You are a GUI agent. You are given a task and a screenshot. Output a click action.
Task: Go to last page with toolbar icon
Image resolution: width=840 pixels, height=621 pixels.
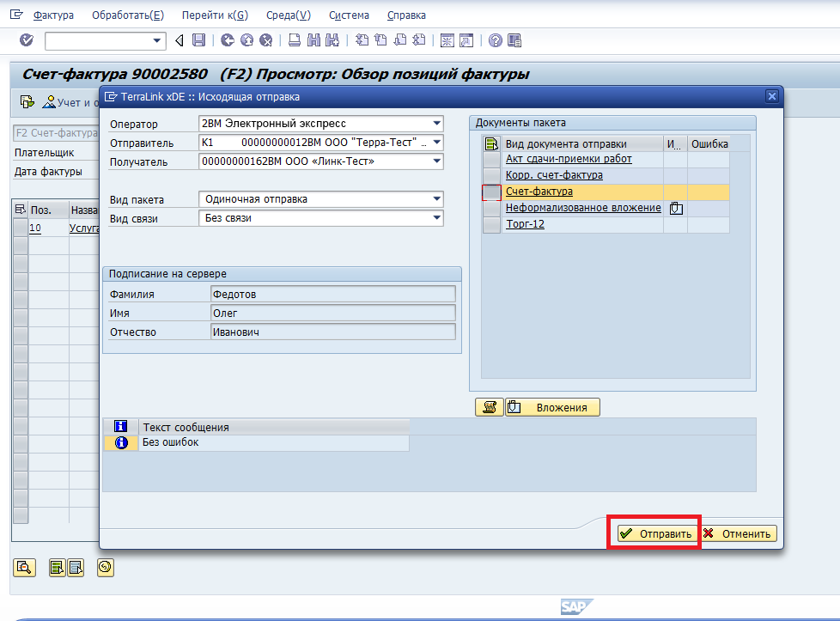(x=419, y=40)
